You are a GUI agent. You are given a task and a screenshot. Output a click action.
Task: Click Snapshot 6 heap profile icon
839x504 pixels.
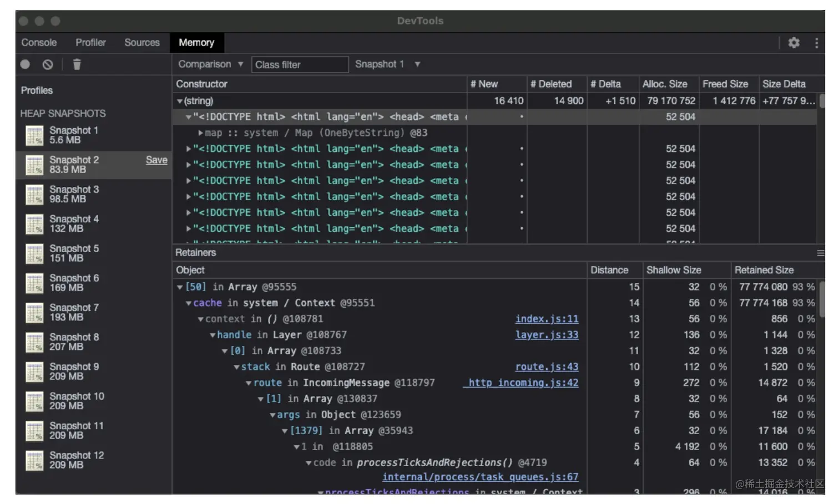click(x=34, y=283)
